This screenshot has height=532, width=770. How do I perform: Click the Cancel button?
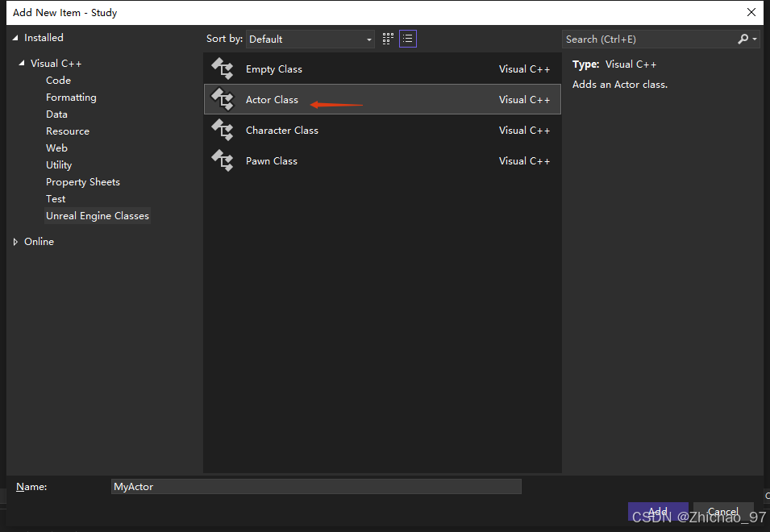click(723, 512)
